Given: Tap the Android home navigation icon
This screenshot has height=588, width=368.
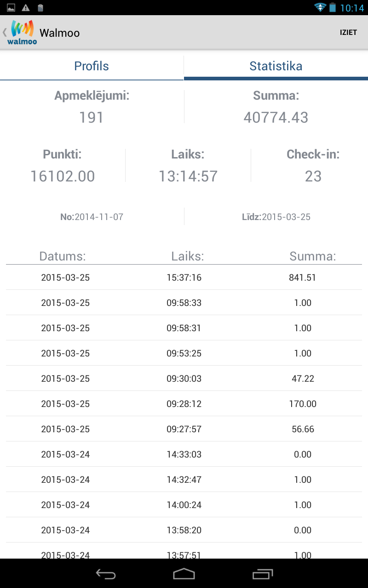Looking at the screenshot, I should [184, 574].
